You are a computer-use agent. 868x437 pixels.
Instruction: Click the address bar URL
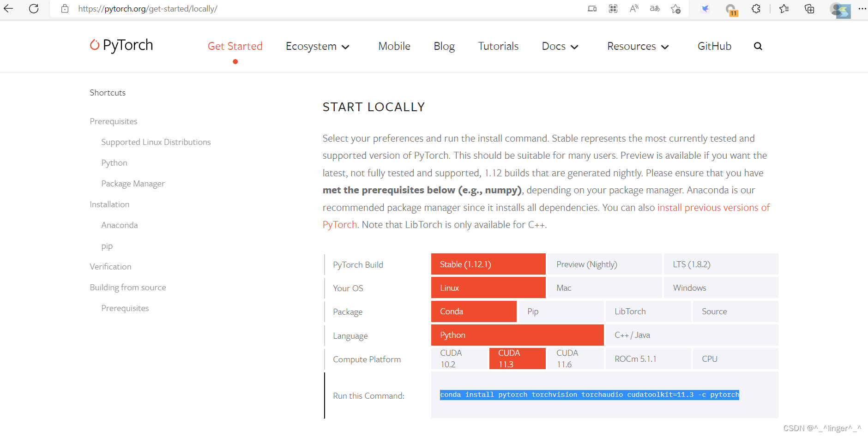coord(148,9)
